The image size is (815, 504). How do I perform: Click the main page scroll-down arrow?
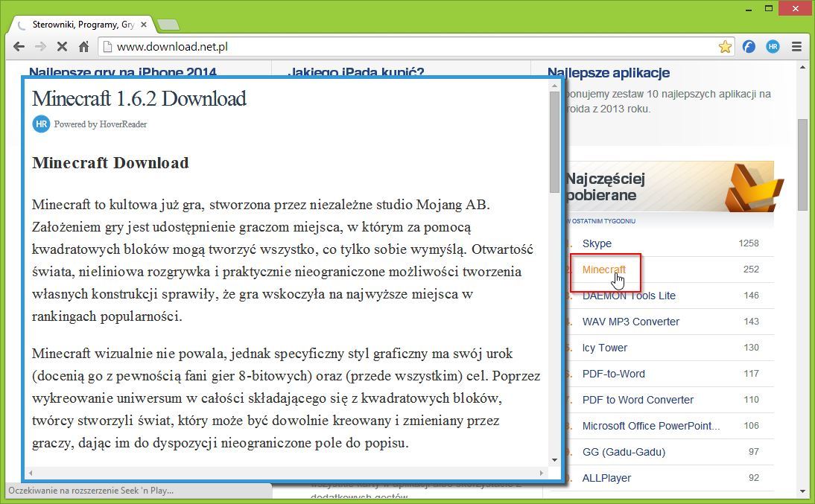(x=803, y=491)
